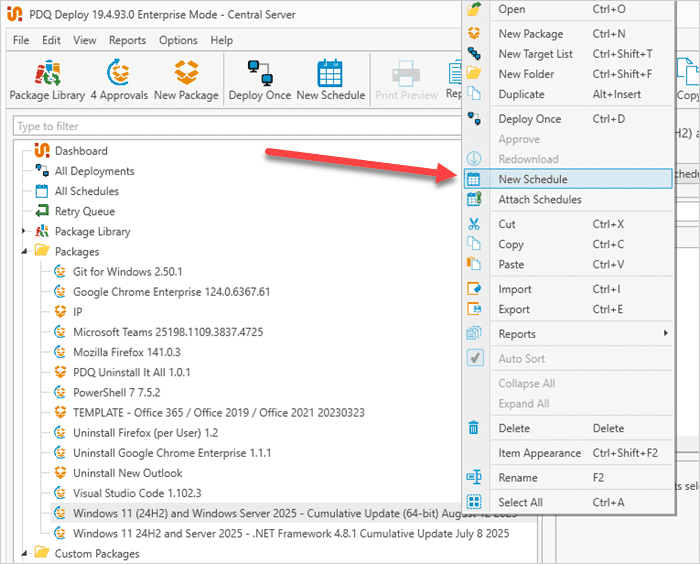The image size is (700, 564).
Task: Click the Paste clipboard icon
Action: [474, 264]
